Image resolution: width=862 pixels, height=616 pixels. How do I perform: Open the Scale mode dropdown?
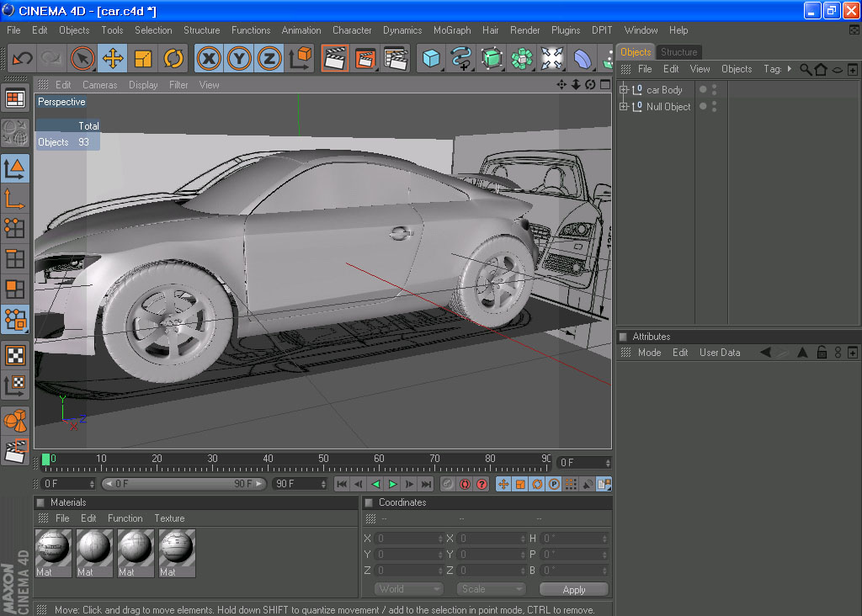[491, 589]
